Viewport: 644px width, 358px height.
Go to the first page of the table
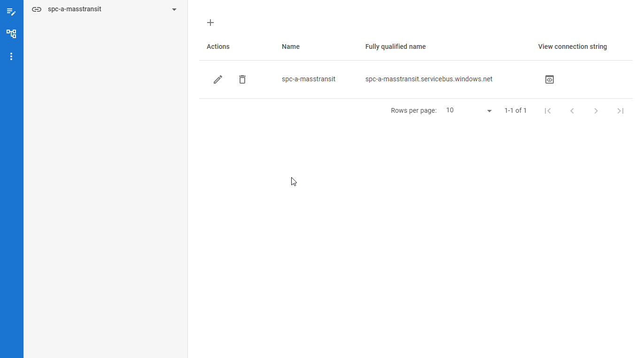(x=548, y=111)
